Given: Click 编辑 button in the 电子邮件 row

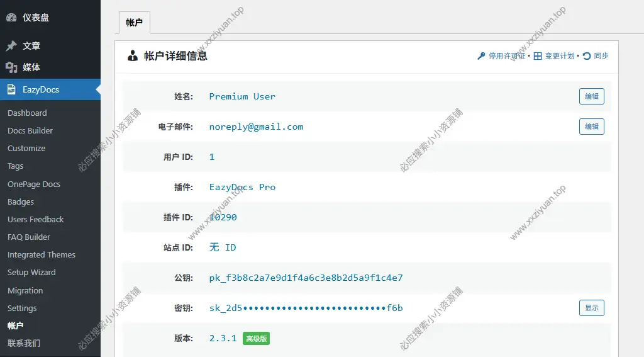Looking at the screenshot, I should coord(591,127).
